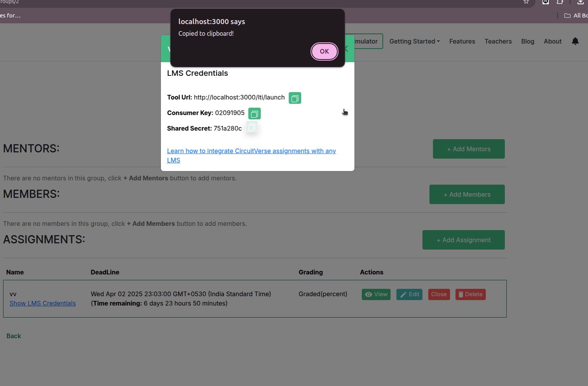Open the LMS integration guide link

tap(251, 151)
